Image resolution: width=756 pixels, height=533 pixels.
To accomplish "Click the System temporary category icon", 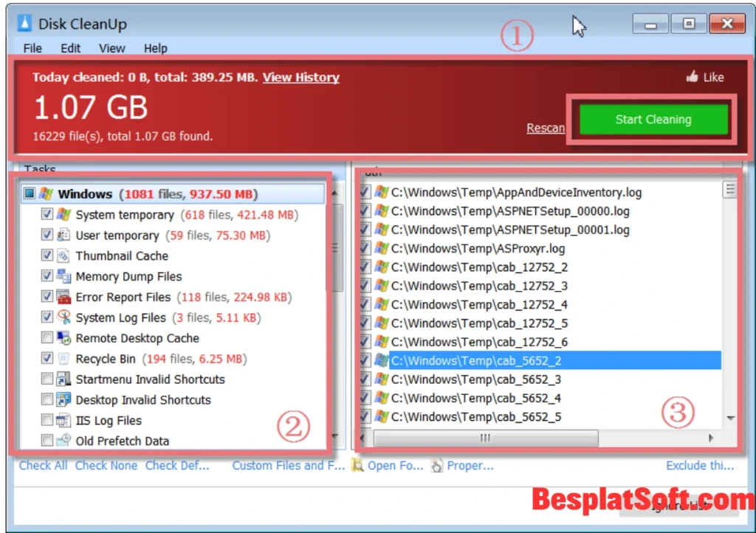I will (63, 215).
